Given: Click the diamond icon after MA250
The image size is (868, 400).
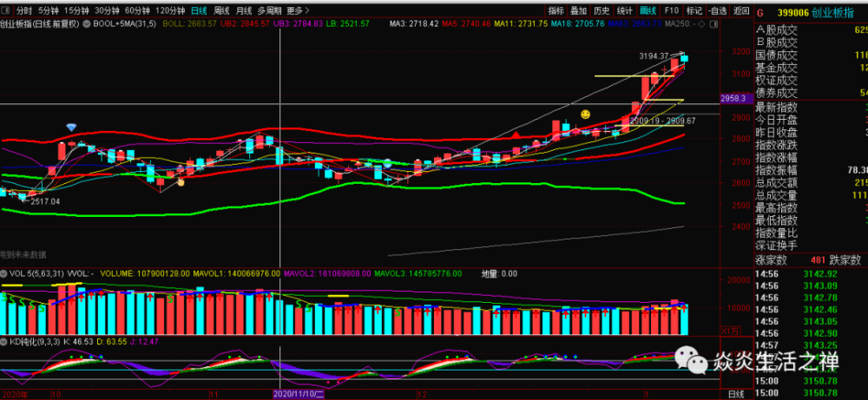Looking at the screenshot, I should click(x=702, y=24).
